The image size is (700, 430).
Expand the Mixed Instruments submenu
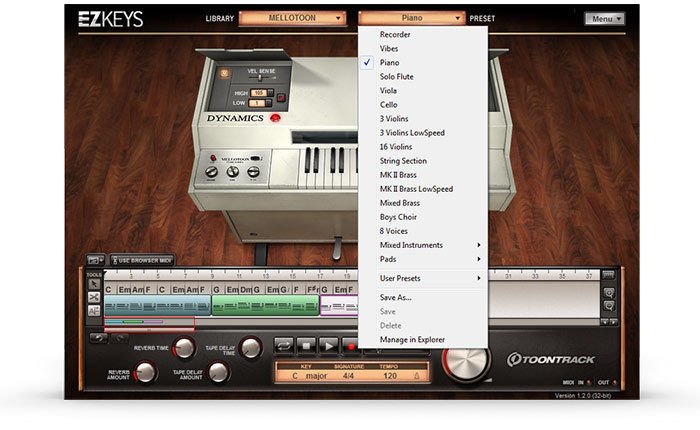423,245
